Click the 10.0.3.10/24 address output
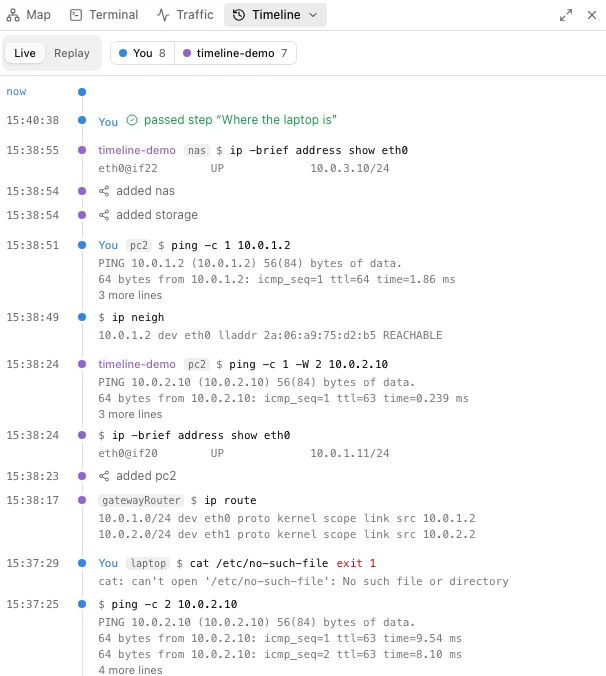The image size is (606, 676). click(x=350, y=168)
